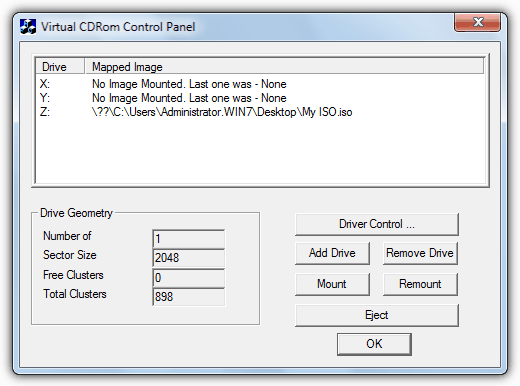Image resolution: width=520 pixels, height=386 pixels.
Task: Select the X: drive row
Action: pos(260,84)
